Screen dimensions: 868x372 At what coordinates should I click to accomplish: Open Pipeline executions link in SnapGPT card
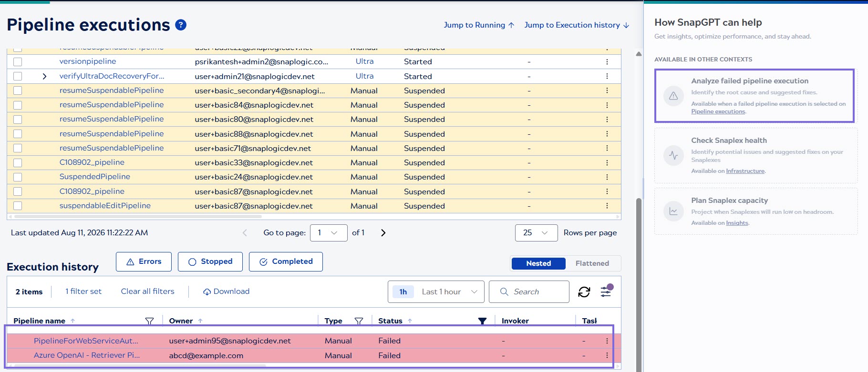[718, 111]
